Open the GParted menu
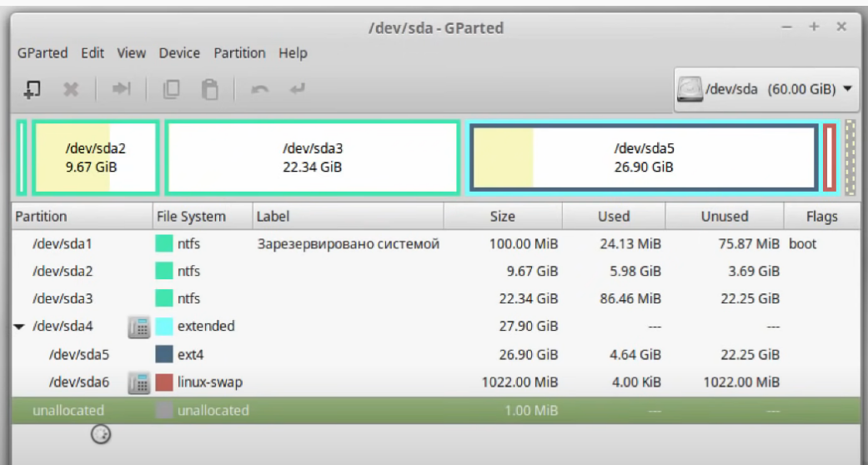868x465 pixels. point(43,53)
